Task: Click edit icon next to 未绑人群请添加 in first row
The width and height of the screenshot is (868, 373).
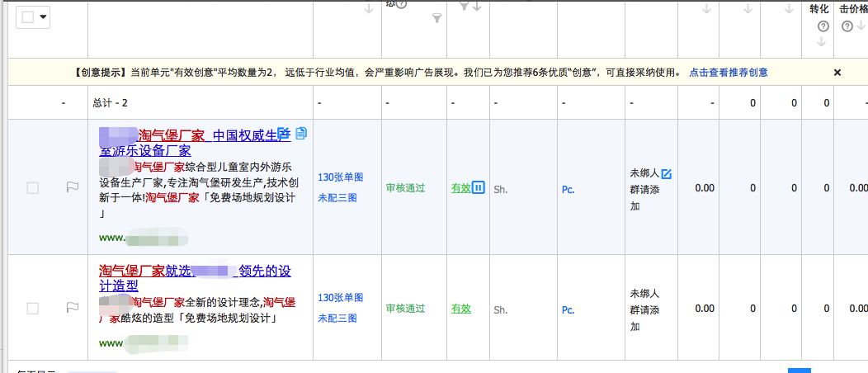Action: click(667, 174)
